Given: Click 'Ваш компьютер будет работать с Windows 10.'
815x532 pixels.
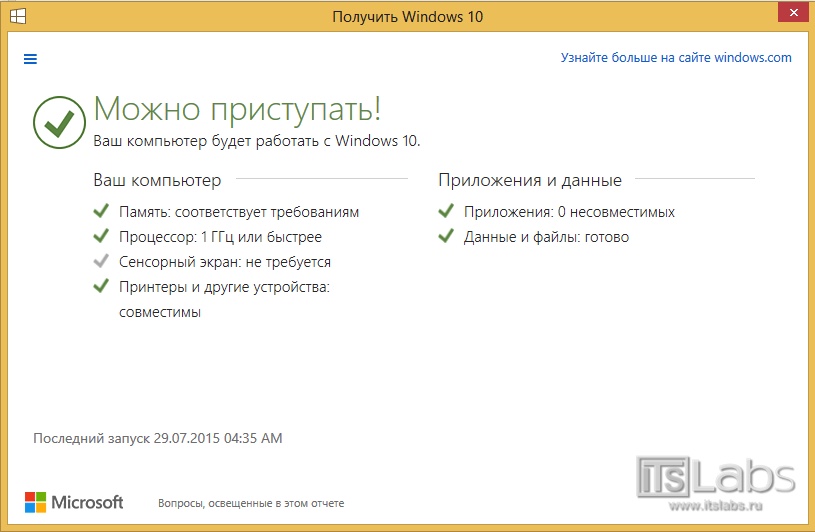Looking at the screenshot, I should 257,141.
